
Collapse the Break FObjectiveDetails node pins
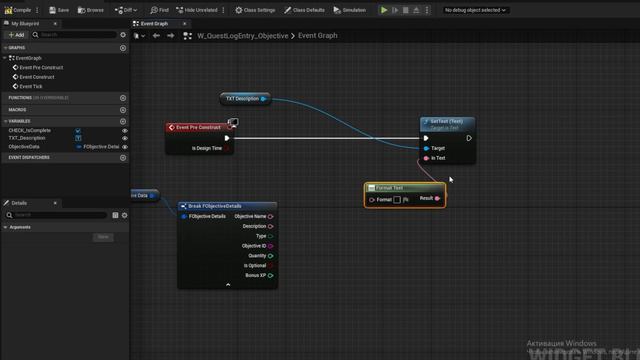(228, 285)
